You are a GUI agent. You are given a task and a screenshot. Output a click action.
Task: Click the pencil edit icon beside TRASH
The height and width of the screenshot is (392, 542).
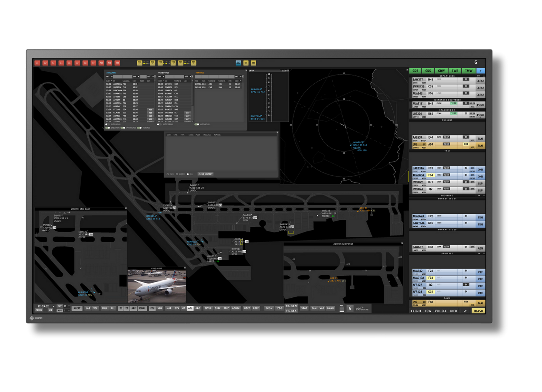465,311
